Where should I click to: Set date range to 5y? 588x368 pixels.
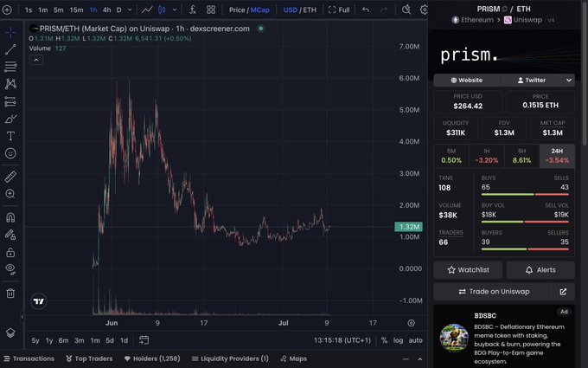click(35, 340)
